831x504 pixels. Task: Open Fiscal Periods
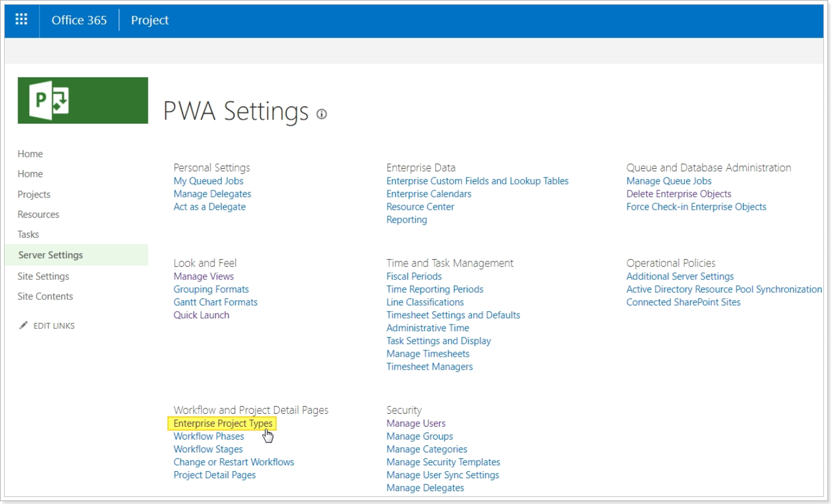point(414,277)
